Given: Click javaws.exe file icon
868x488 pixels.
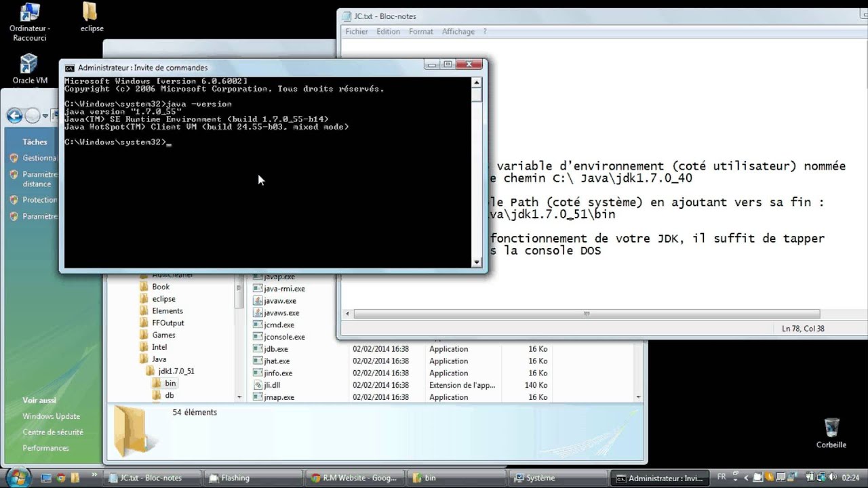Looking at the screenshot, I should [258, 313].
